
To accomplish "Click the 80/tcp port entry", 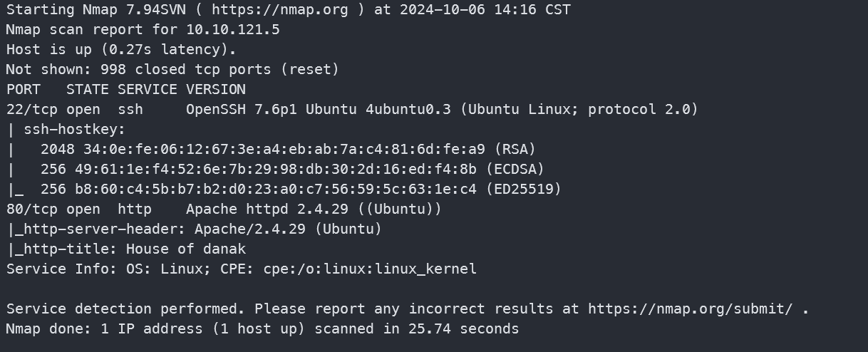I will (x=32, y=209).
